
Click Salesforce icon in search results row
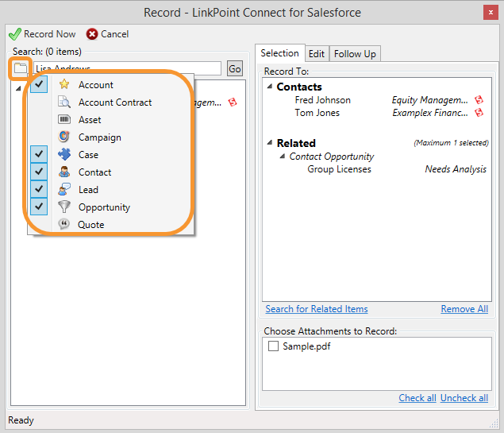[x=233, y=102]
